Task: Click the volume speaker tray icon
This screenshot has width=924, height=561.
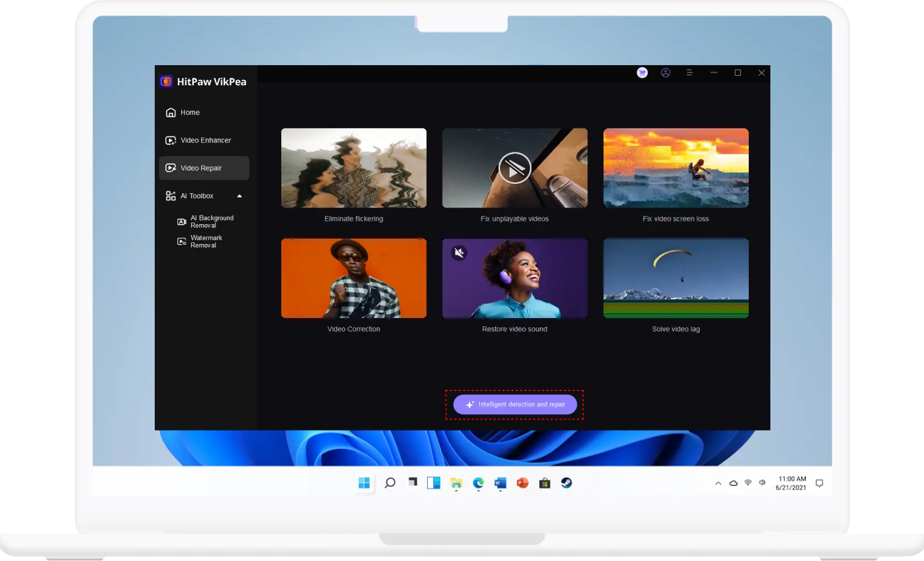Action: pyautogui.click(x=762, y=483)
